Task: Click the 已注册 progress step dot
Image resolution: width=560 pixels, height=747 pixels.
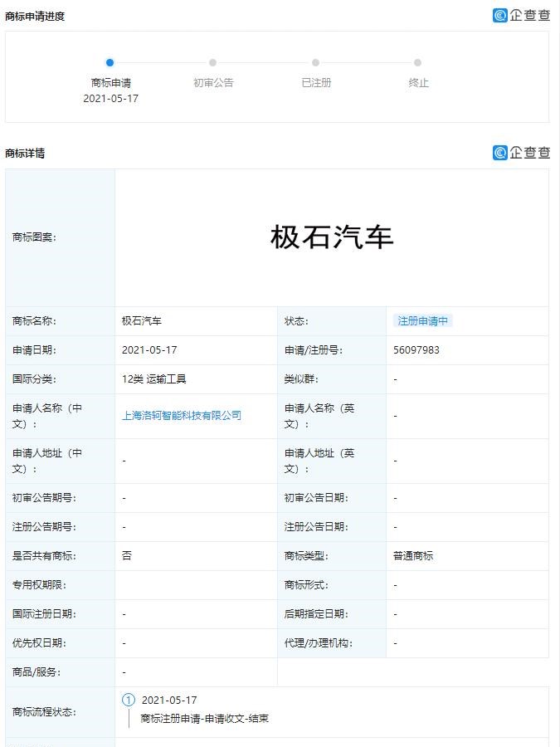Action: [316, 62]
